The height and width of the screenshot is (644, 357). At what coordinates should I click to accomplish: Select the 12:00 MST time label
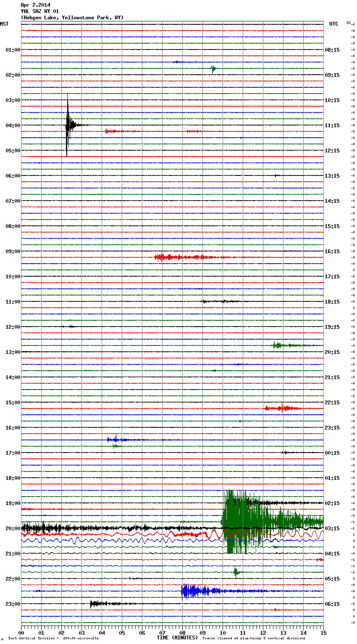click(13, 327)
